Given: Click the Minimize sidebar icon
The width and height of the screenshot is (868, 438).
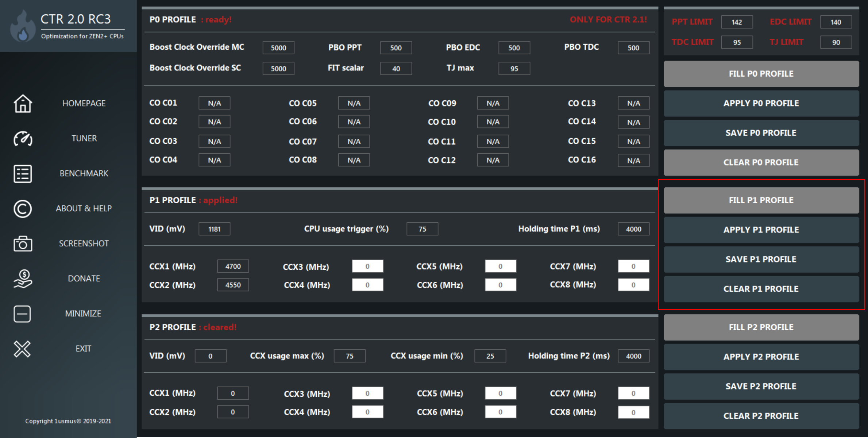Looking at the screenshot, I should [22, 314].
